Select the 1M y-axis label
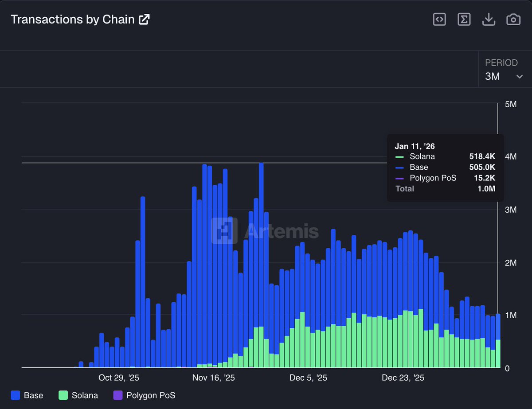The width and height of the screenshot is (532, 409). 511,316
